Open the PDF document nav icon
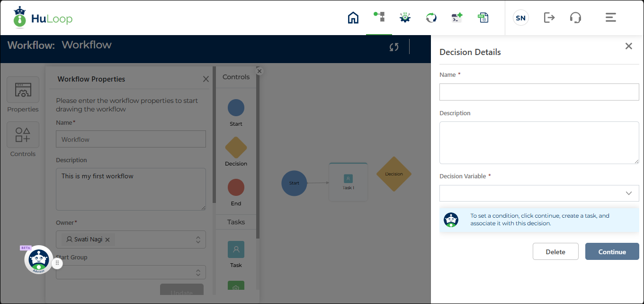 tap(483, 18)
